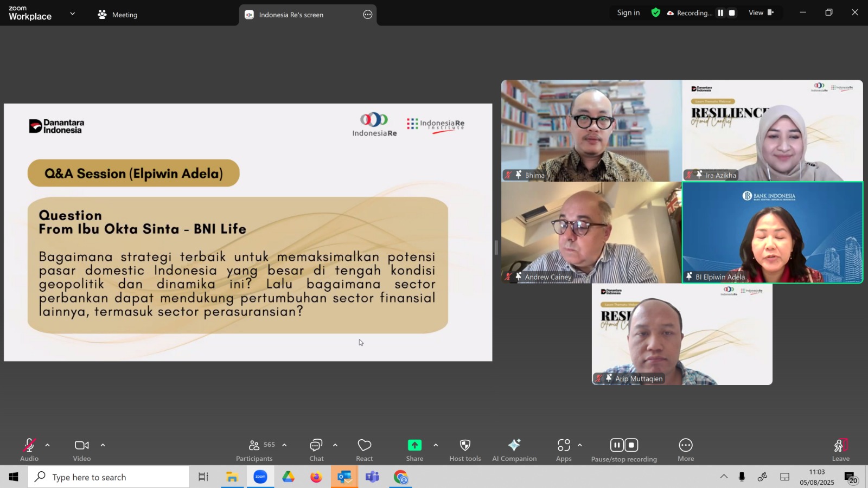Open the Apps icon

coord(564,445)
